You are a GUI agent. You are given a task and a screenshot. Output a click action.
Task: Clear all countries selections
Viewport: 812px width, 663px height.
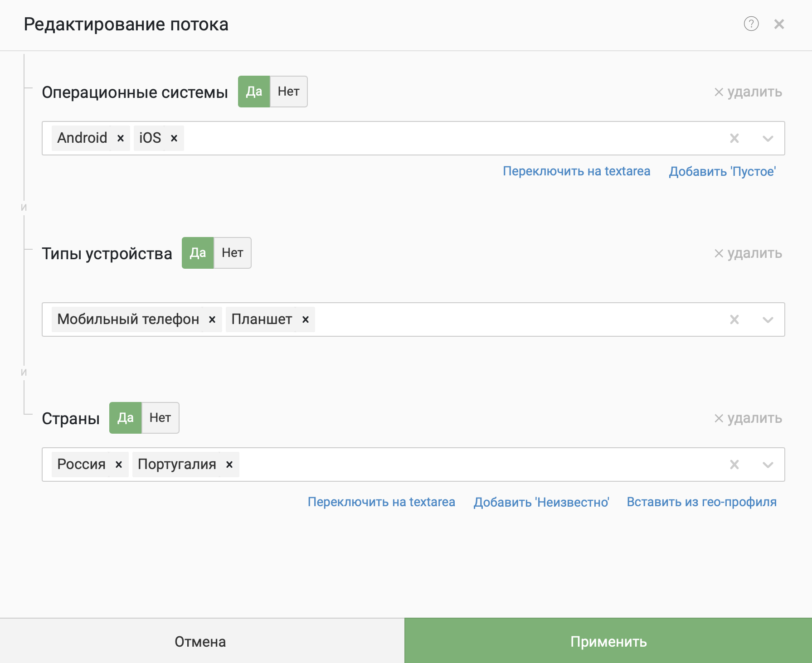[x=734, y=465]
